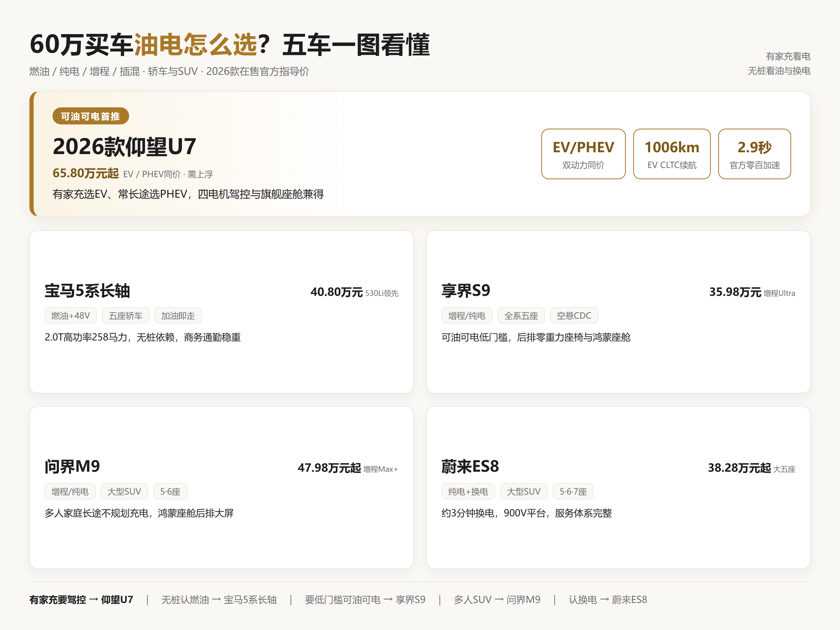Select the 宝马5系长轴 card title
This screenshot has height=630, width=840.
(87, 291)
